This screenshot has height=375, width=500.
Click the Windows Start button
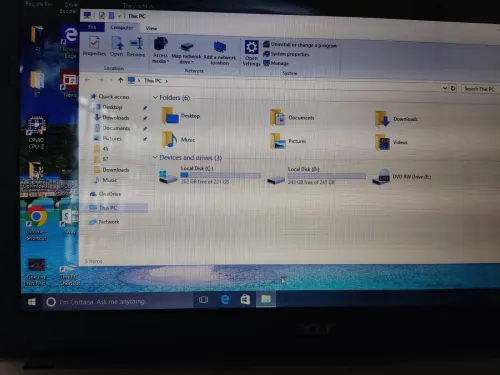pyautogui.click(x=32, y=302)
